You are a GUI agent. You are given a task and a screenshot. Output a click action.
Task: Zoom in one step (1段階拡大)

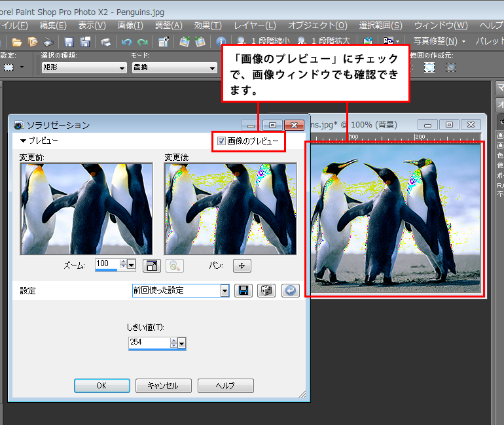(x=324, y=41)
